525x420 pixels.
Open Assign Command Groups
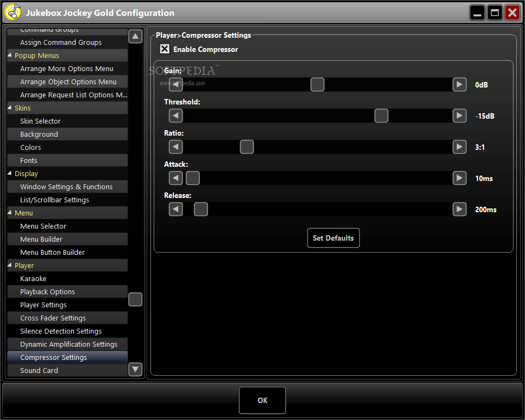coord(67,43)
